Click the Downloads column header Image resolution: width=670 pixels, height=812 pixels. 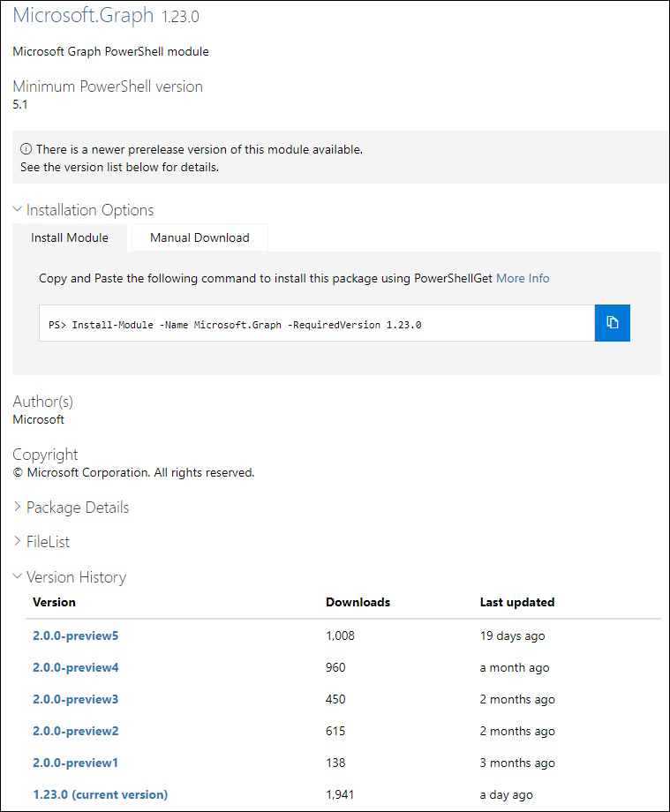358,602
